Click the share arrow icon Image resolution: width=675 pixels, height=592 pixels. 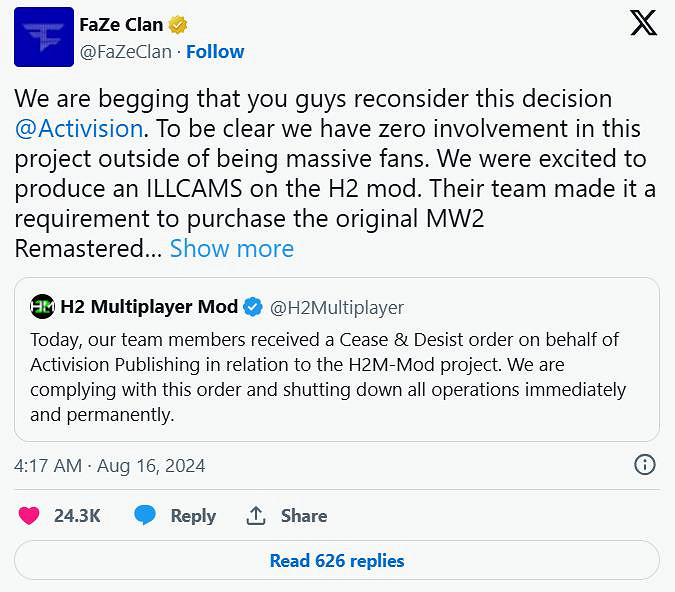click(256, 515)
